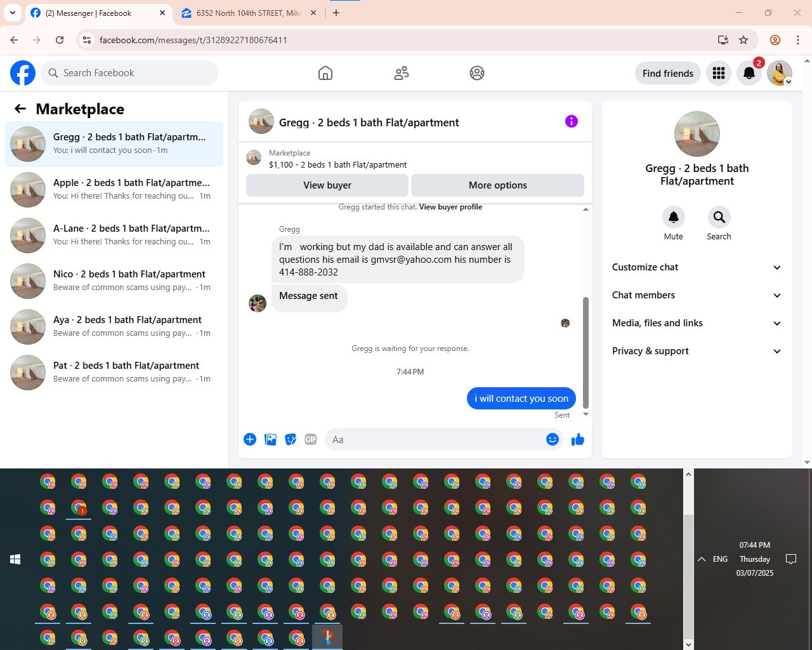This screenshot has width=812, height=650.
Task: Click chat header Gregg 2 beds title
Action: click(x=369, y=123)
